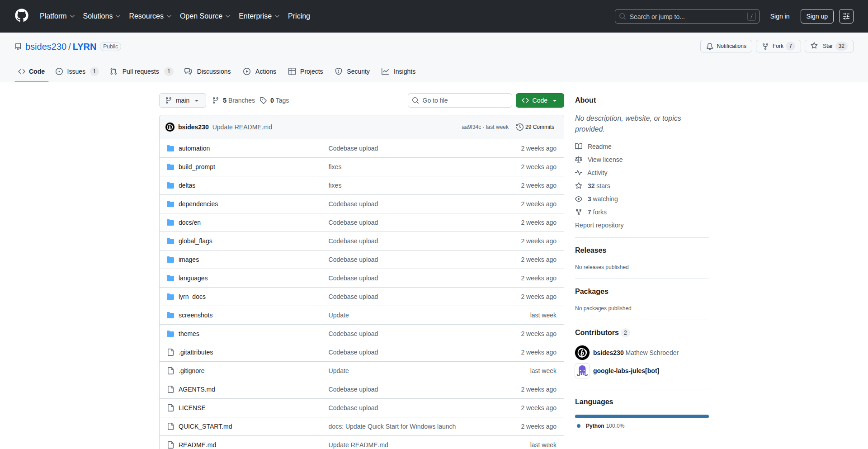Click the lyrn_docs folder icon

click(x=170, y=297)
